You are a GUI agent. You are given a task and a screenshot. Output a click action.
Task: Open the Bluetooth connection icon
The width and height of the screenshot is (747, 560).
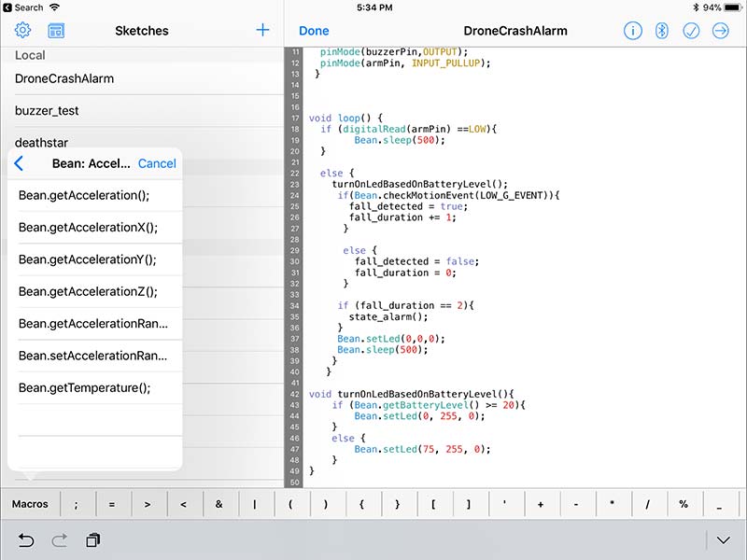[x=662, y=31]
